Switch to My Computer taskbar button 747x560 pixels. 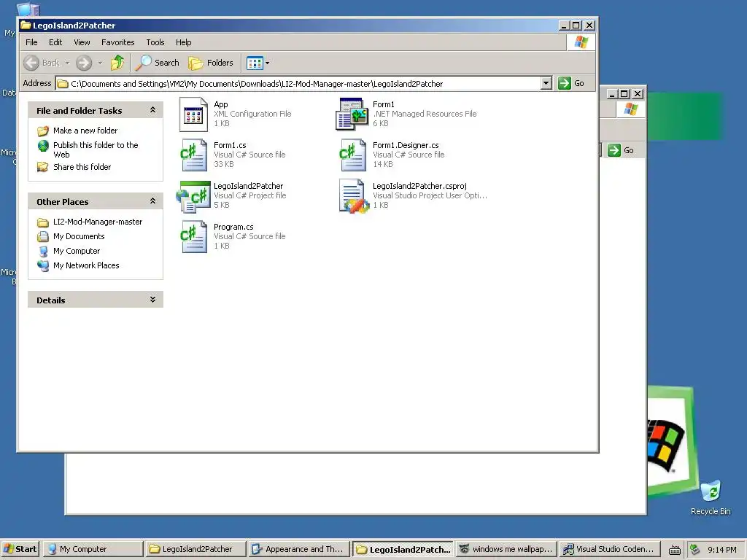[x=93, y=549]
